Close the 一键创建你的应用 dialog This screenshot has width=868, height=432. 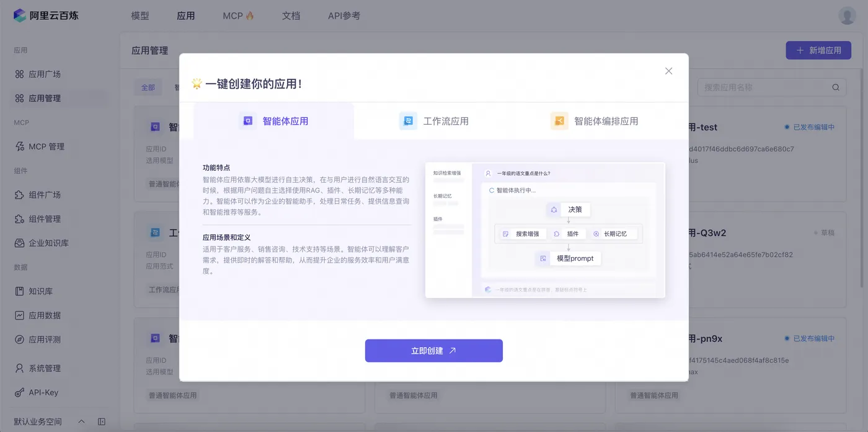tap(668, 71)
